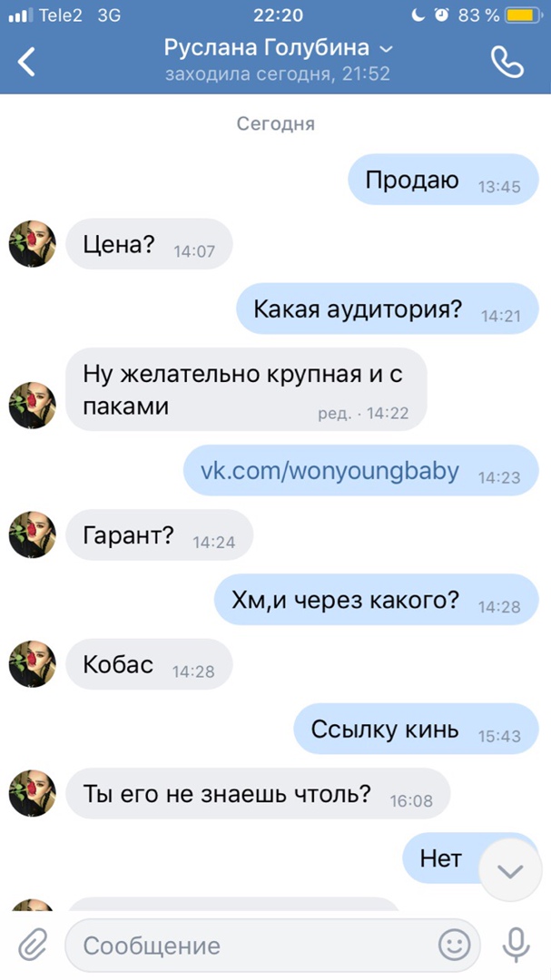This screenshot has width=551, height=980.
Task: Select the 'Продаю' message bubble
Action: (443, 180)
